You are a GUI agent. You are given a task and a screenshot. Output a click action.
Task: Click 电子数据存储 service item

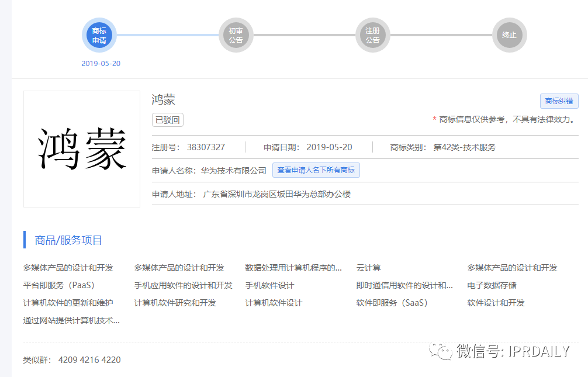point(492,285)
